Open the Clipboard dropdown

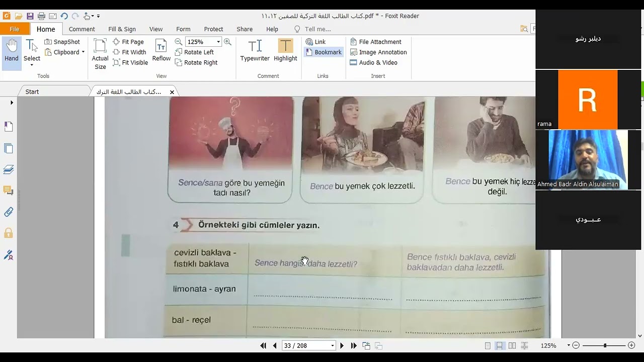point(83,52)
